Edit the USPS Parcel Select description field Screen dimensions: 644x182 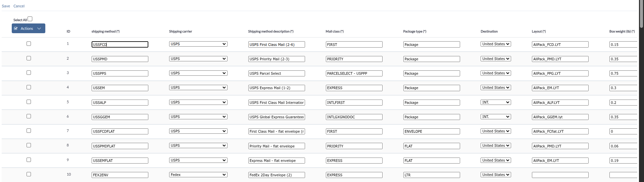tap(277, 73)
